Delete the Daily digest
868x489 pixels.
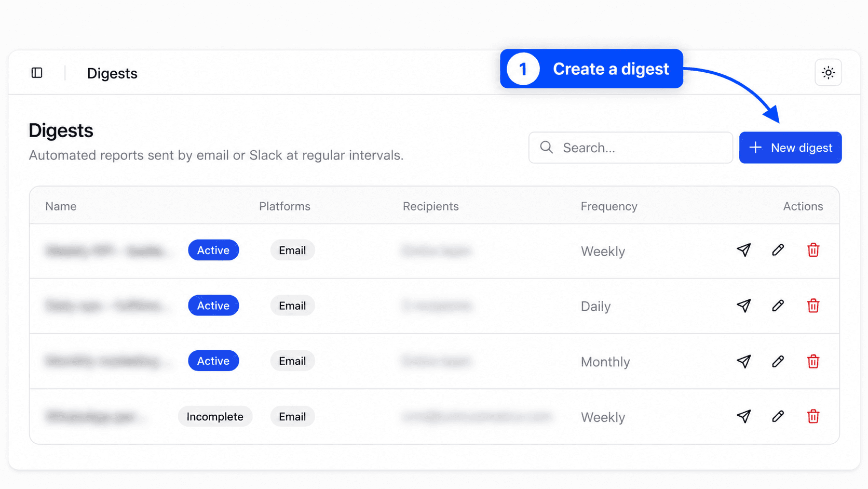click(813, 306)
